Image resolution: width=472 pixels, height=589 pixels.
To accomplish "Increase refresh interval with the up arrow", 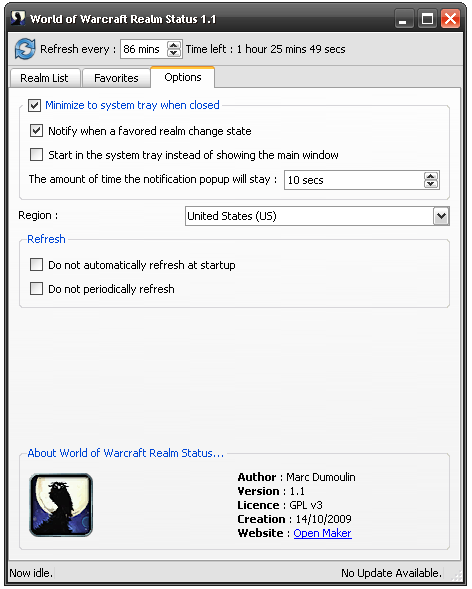I will coord(173,45).
